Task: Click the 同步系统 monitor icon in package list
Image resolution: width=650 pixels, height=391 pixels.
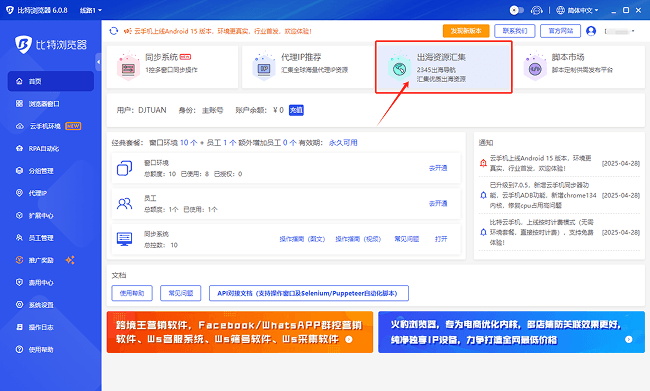Action: tap(124, 239)
